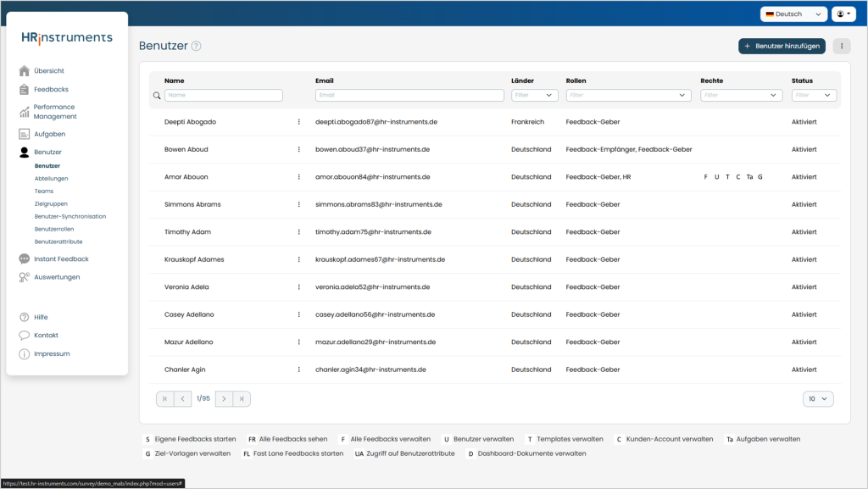The image size is (868, 489).
Task: Click the Impressum info icon
Action: (24, 354)
